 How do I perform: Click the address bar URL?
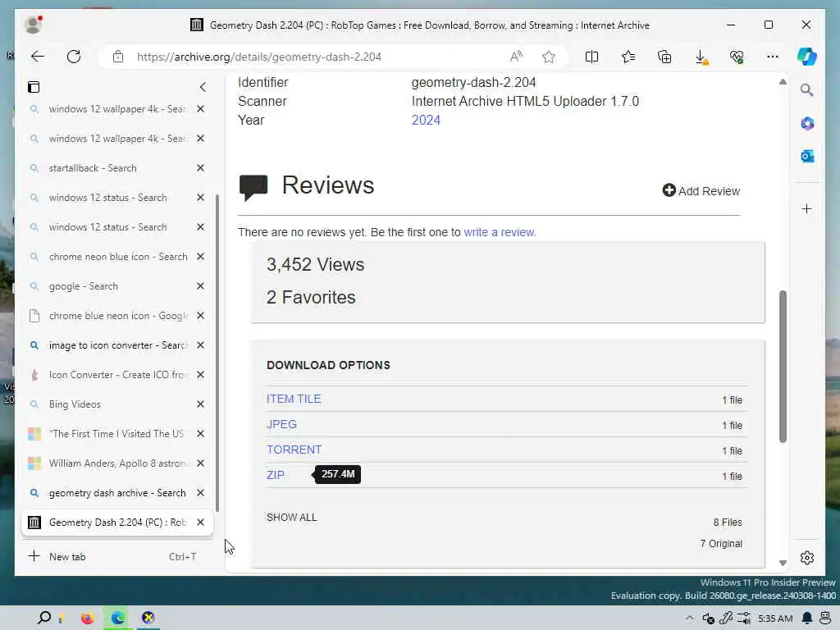click(x=258, y=57)
